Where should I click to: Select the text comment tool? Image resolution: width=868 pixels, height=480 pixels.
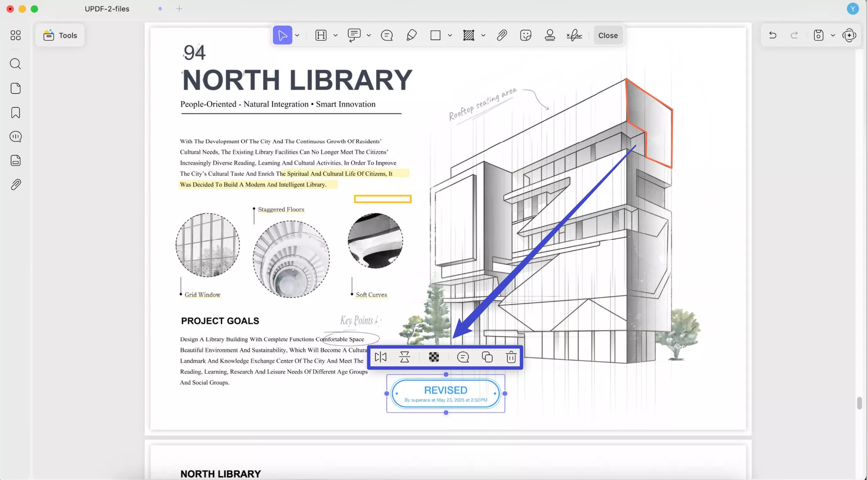click(x=354, y=35)
